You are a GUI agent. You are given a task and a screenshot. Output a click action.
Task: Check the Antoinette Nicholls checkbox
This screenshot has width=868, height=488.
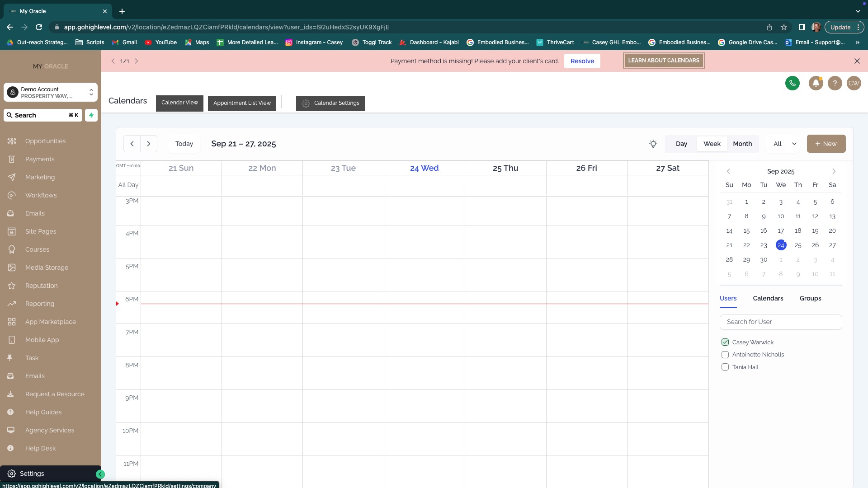pyautogui.click(x=725, y=355)
